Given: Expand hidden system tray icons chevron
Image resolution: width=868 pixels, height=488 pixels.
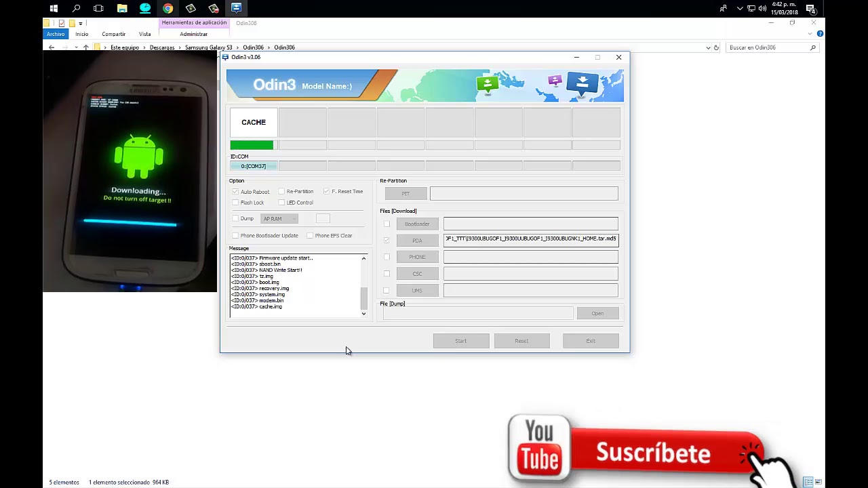Looking at the screenshot, I should (740, 8).
